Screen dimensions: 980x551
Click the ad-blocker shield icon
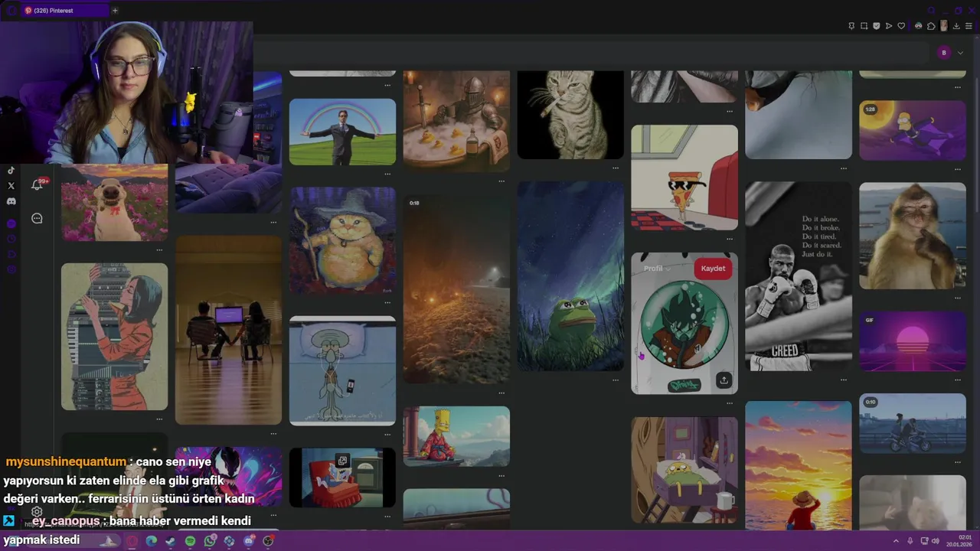click(x=877, y=26)
